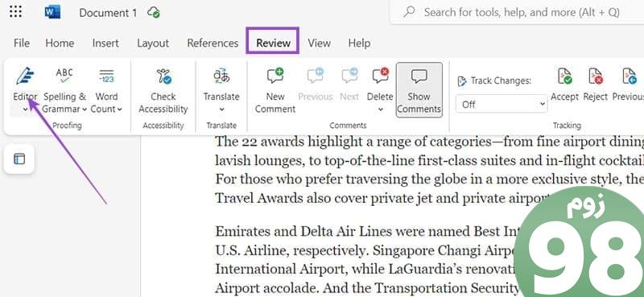Reject the tracked change
The width and height of the screenshot is (644, 297).
point(595,85)
